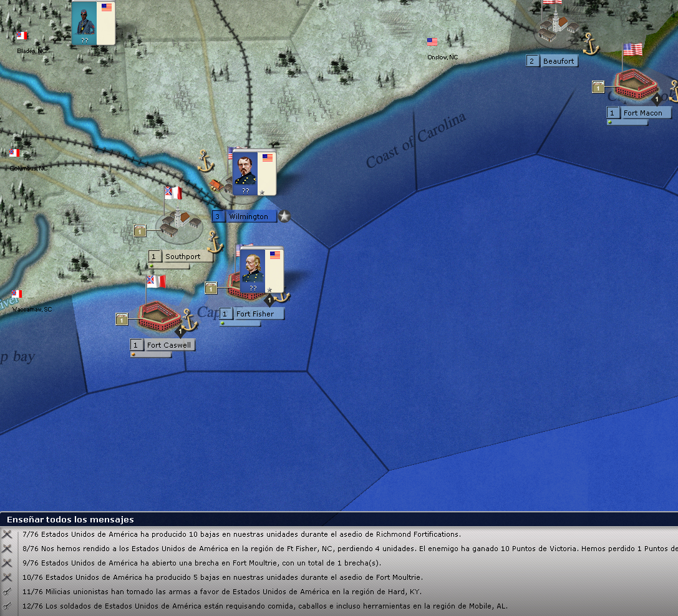Click the anchor harbor icon at Beaufort

590,44
